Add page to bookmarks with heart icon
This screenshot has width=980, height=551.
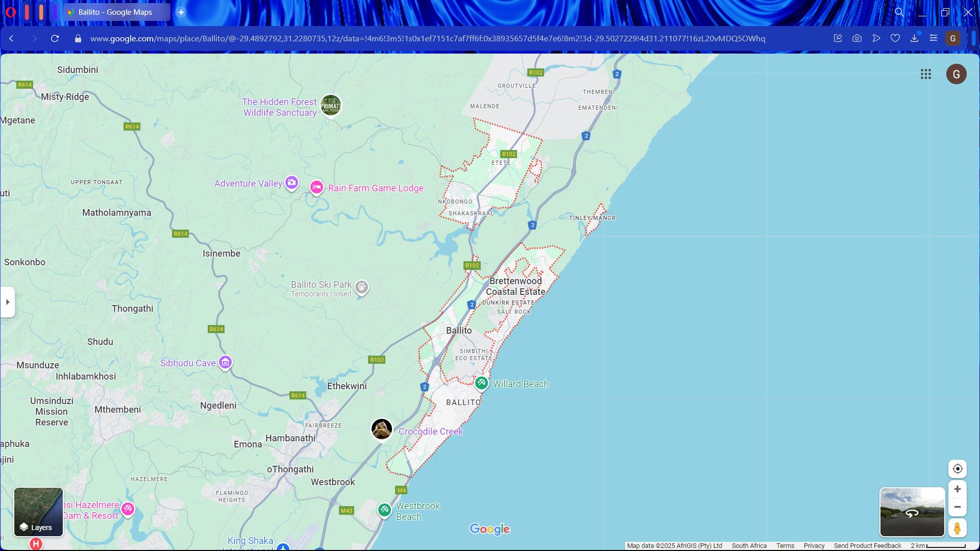(x=895, y=38)
